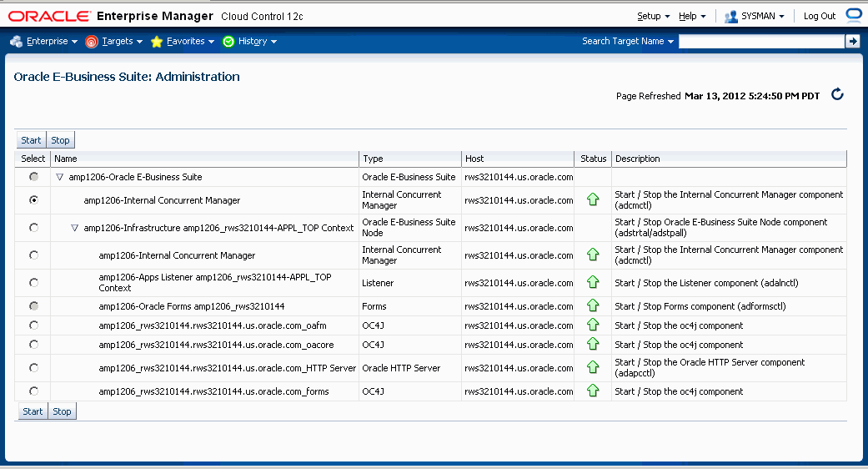Click status up arrow for Apps Listener row
The width and height of the screenshot is (868, 469).
(x=593, y=282)
